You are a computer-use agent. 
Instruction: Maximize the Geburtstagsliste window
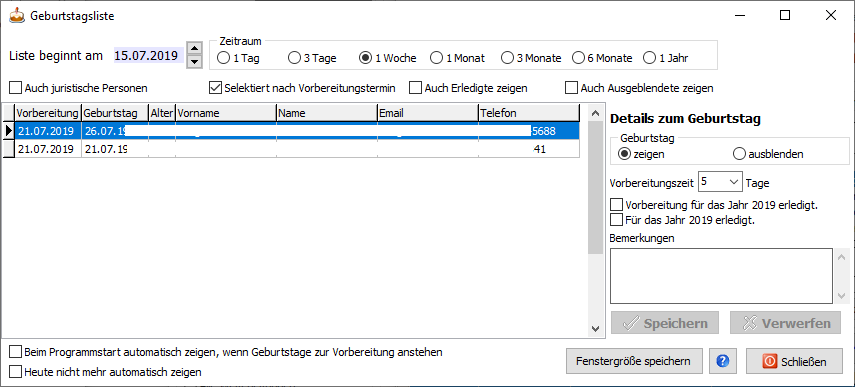coord(785,16)
